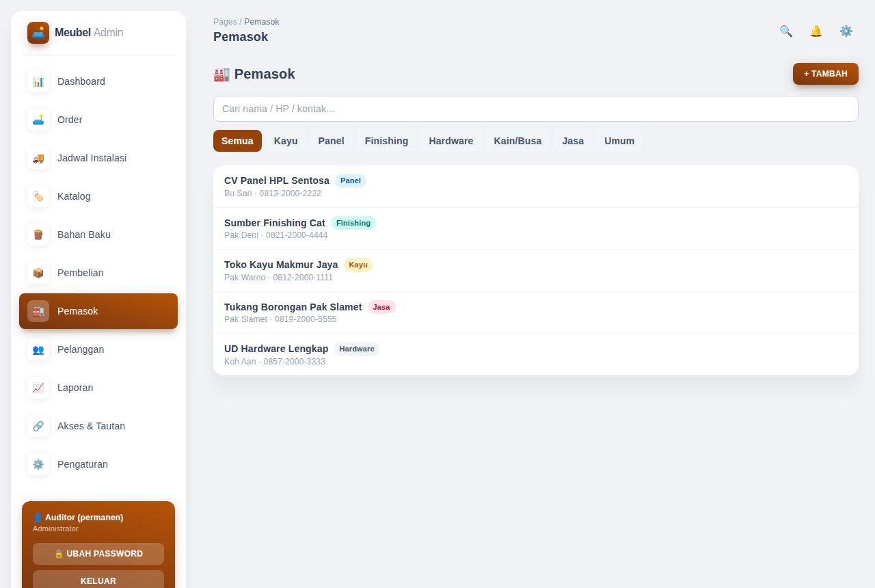Click the Akses & Tautan link icon
Screen dimensions: 875x588
click(x=38, y=426)
